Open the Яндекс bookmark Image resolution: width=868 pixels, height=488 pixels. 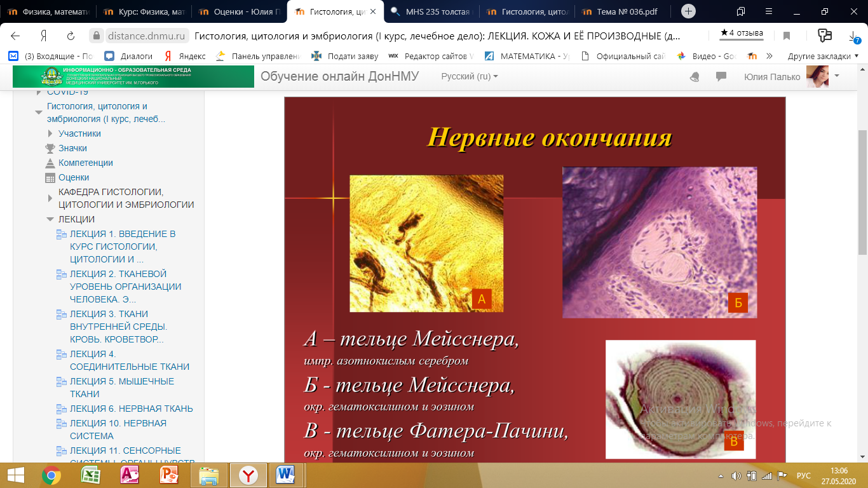(184, 56)
